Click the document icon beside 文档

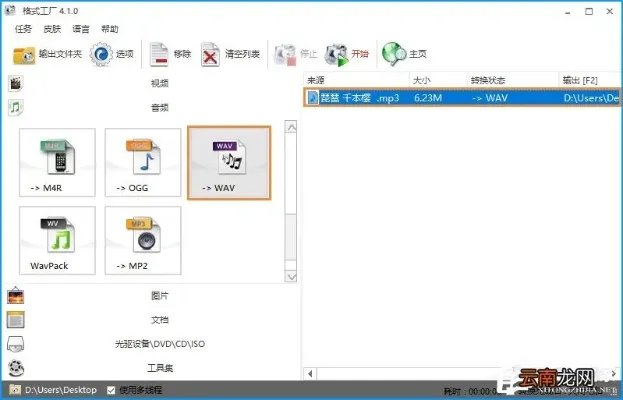pos(15,320)
